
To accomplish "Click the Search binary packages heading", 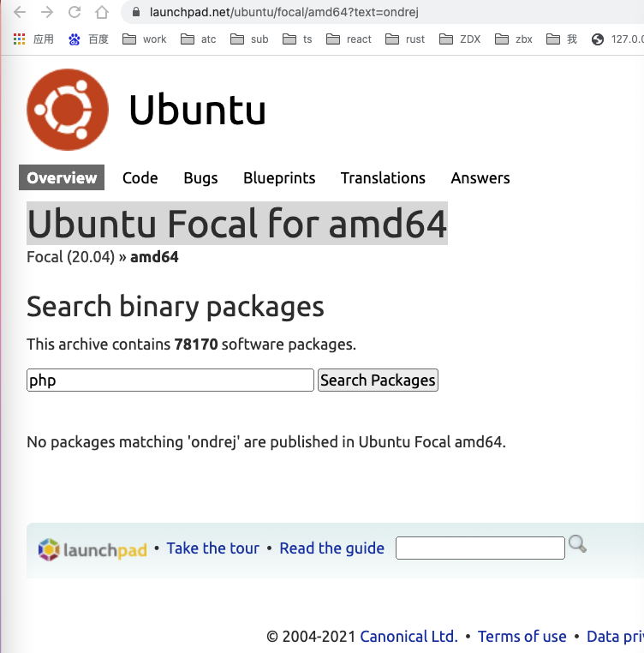I will (x=176, y=307).
